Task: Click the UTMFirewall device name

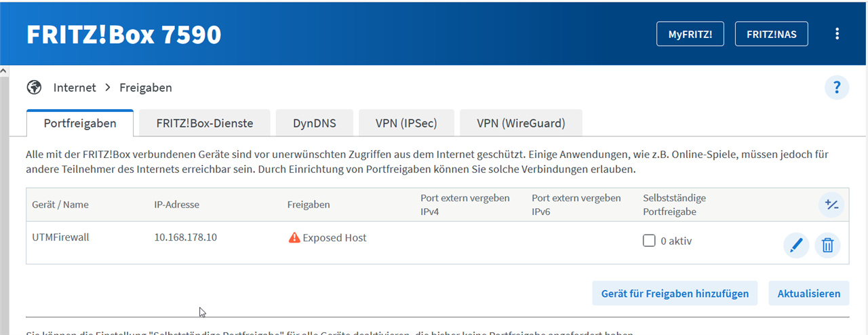Action: [60, 238]
